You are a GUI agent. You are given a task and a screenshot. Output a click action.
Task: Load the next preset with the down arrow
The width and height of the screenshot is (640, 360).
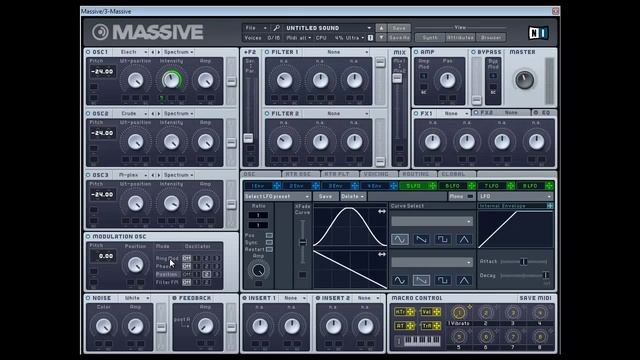[x=381, y=37]
